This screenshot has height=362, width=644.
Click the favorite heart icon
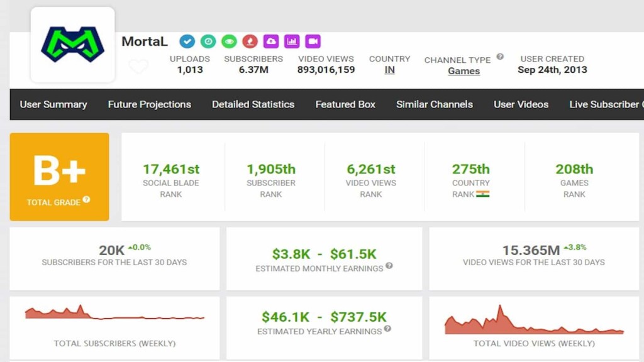pos(138,67)
